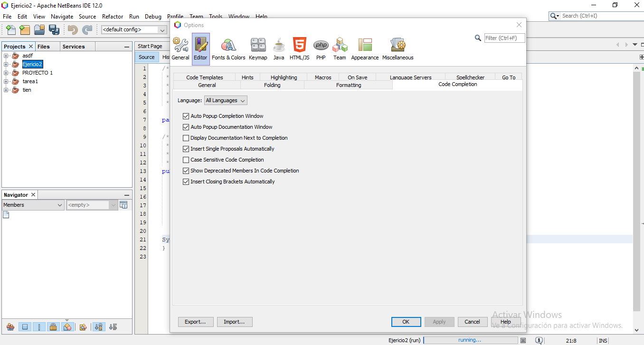This screenshot has width=644, height=345.
Task: Open the Refactor menu
Action: (113, 16)
